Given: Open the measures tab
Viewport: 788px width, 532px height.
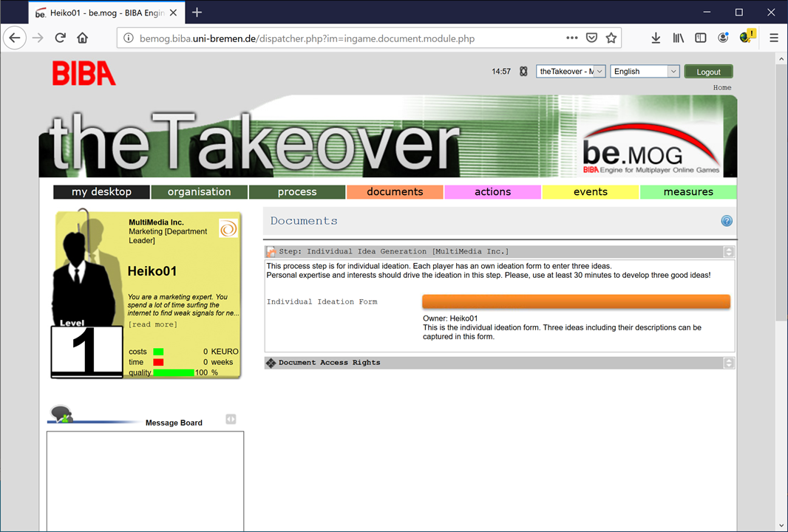Looking at the screenshot, I should (688, 192).
